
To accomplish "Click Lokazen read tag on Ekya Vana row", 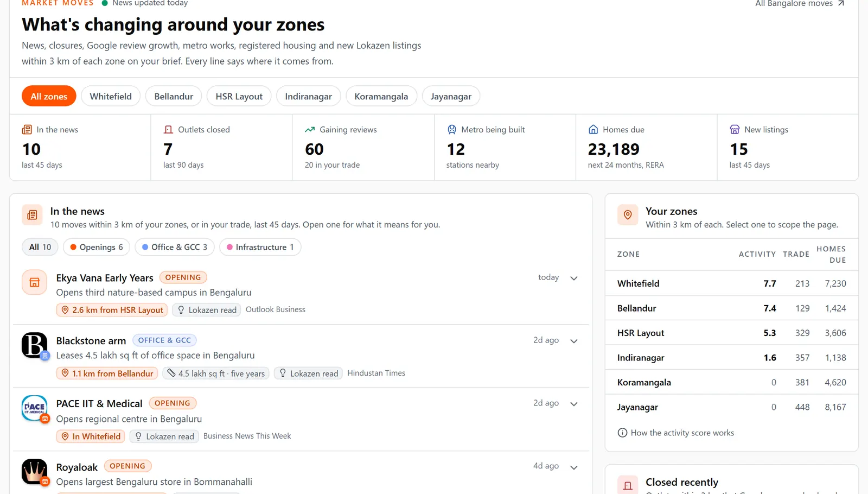I will pos(207,310).
